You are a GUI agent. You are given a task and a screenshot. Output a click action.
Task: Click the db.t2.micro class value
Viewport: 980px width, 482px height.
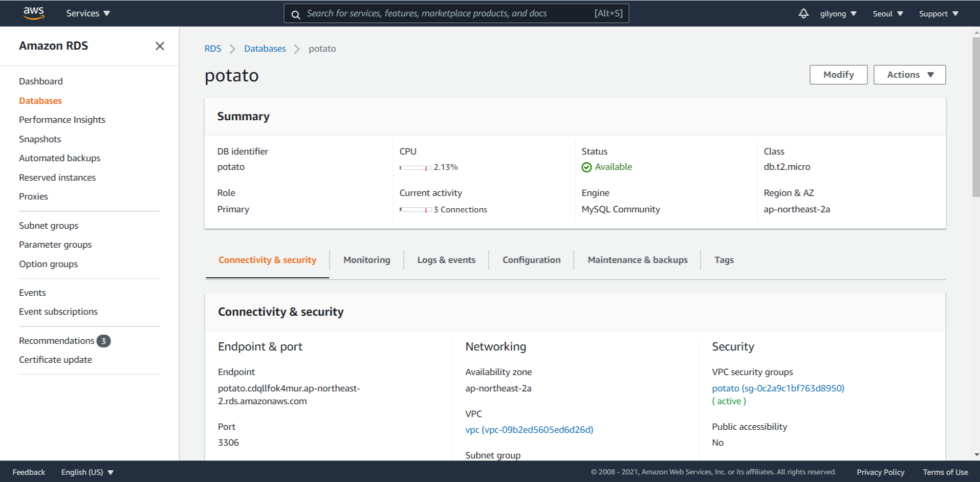787,167
